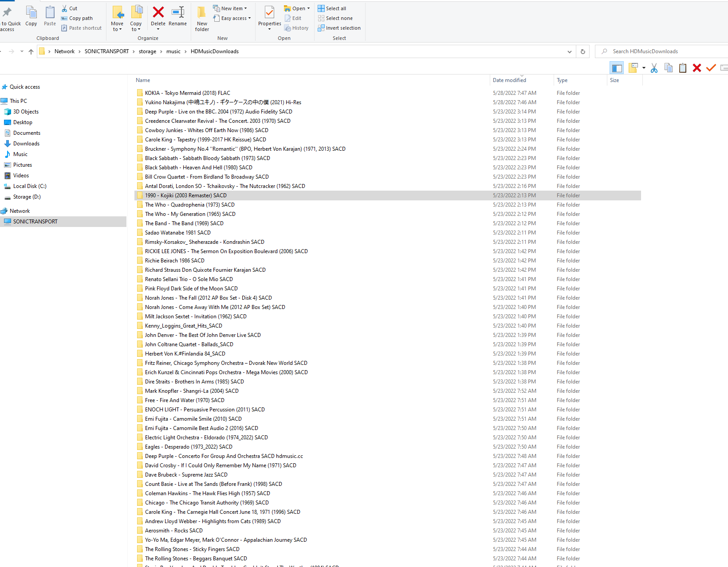Click music in the address breadcrumb
The width and height of the screenshot is (728, 567).
pos(173,51)
